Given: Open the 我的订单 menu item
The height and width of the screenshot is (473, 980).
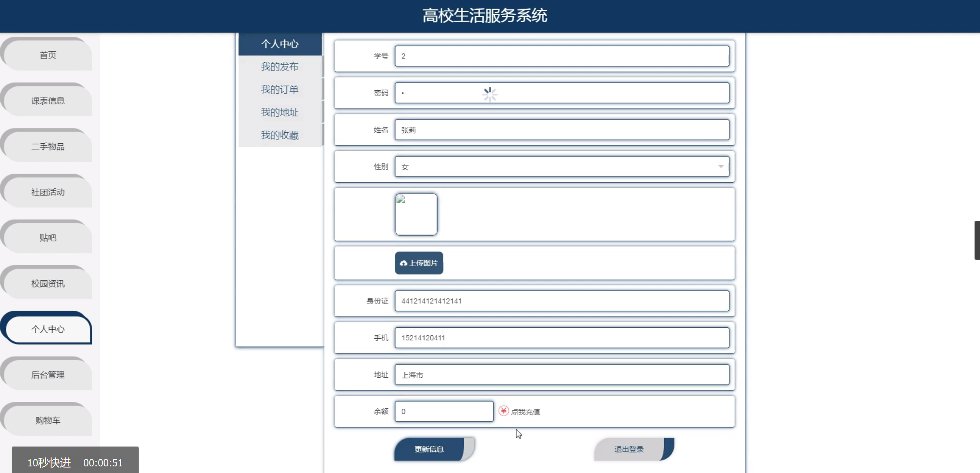Looking at the screenshot, I should click(280, 90).
